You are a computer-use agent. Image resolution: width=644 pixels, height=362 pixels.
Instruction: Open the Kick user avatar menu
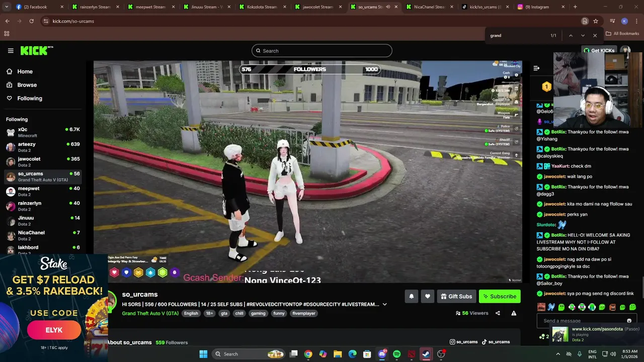(x=625, y=51)
